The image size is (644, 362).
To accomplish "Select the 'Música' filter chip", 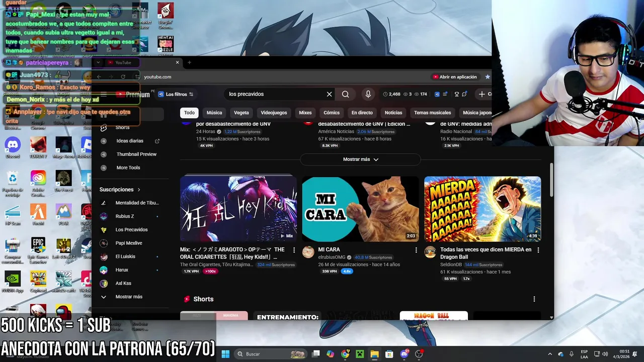I will click(214, 113).
